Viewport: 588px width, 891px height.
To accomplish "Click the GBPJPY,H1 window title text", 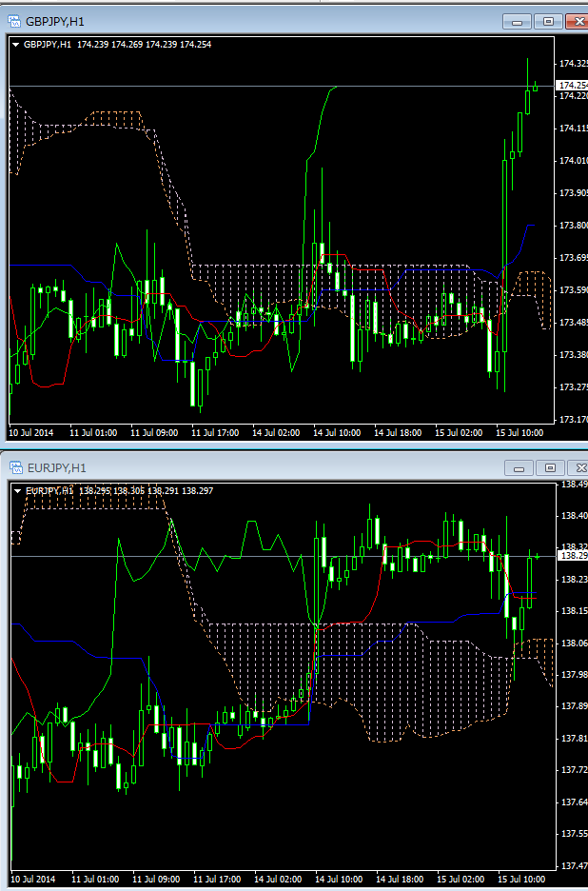I will [x=55, y=22].
